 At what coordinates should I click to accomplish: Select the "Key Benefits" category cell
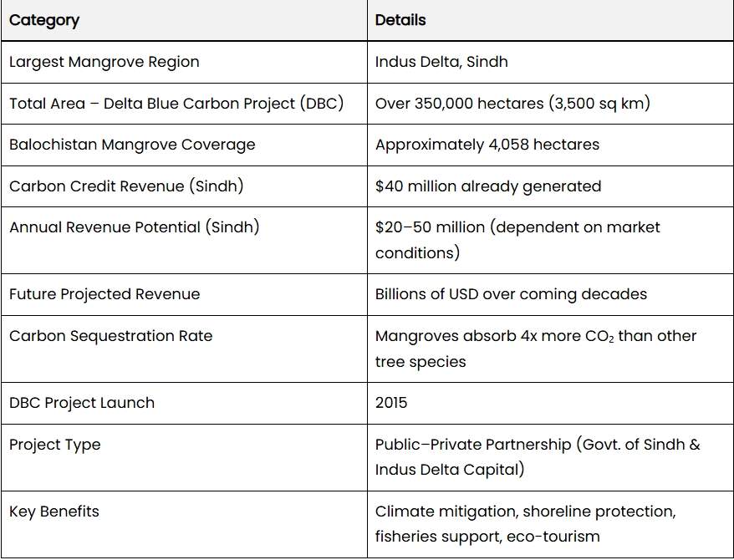(x=54, y=512)
